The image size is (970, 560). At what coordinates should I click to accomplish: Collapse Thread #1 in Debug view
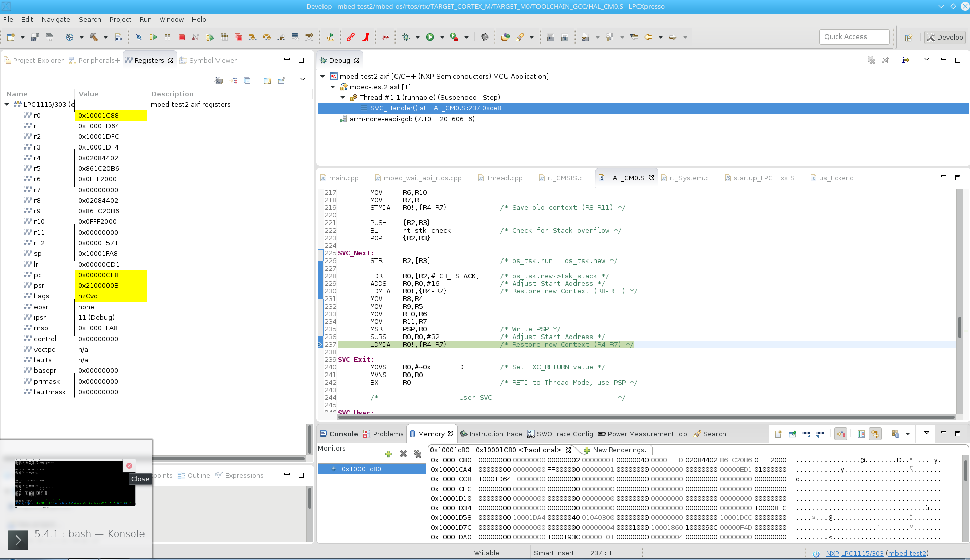pos(343,97)
